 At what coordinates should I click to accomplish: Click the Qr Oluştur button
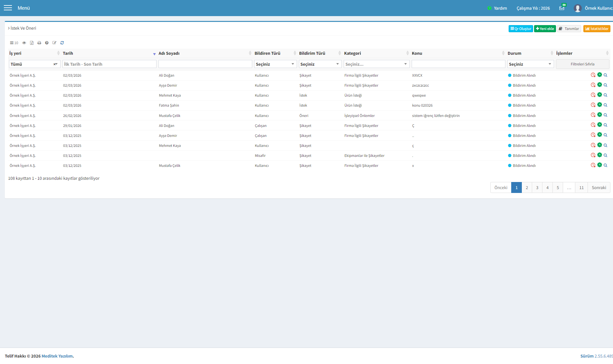521,29
